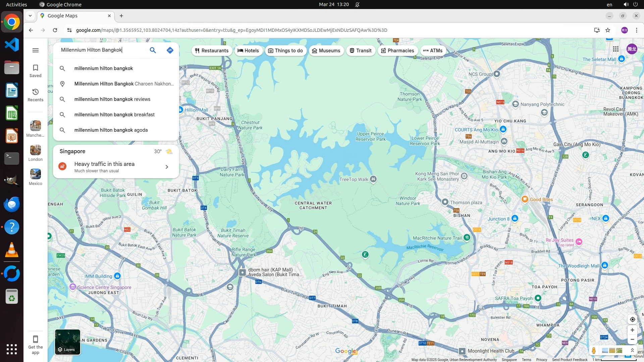Click the blue Directions arrow icon
Screen dimensions: 644x362
tap(170, 50)
